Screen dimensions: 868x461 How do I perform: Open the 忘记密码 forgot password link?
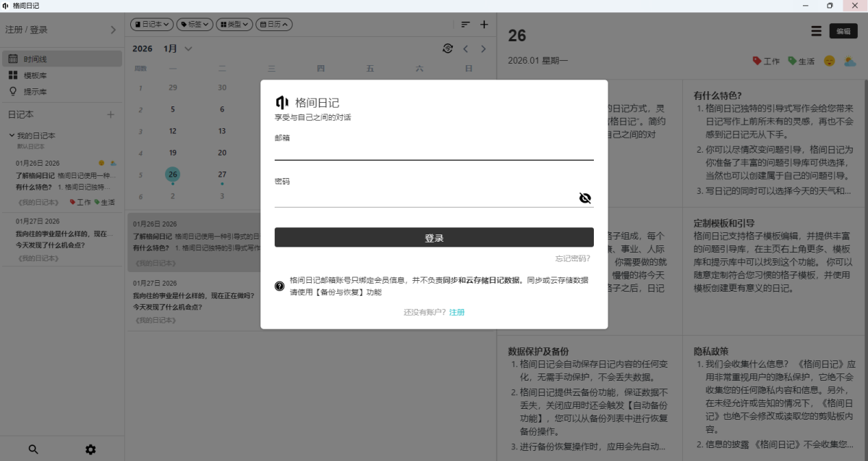point(572,258)
